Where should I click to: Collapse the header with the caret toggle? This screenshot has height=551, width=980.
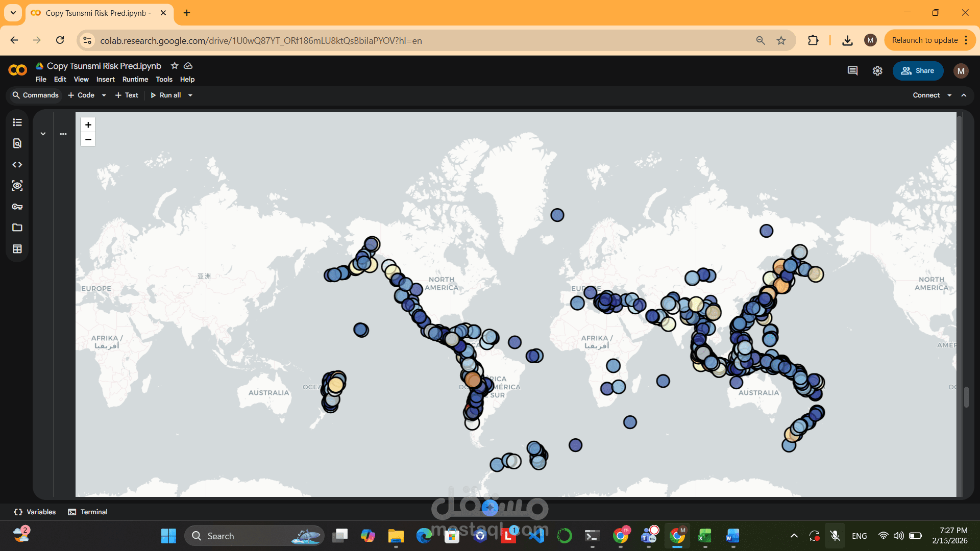coord(964,95)
